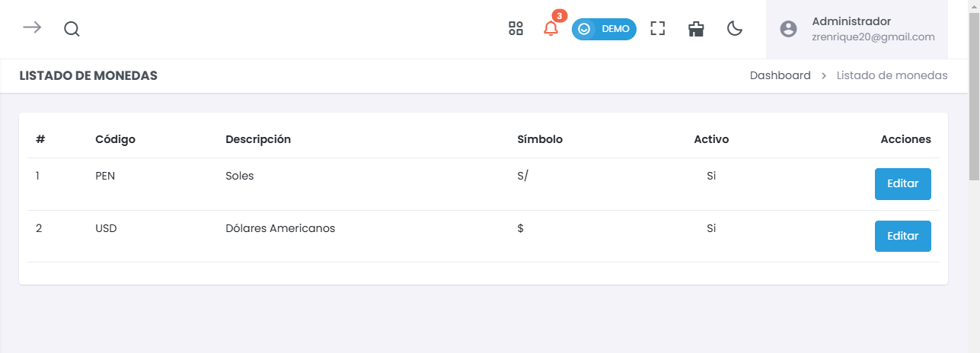Go to the Dashboard breadcrumb link
Viewport: 980px width, 353px height.
(780, 75)
